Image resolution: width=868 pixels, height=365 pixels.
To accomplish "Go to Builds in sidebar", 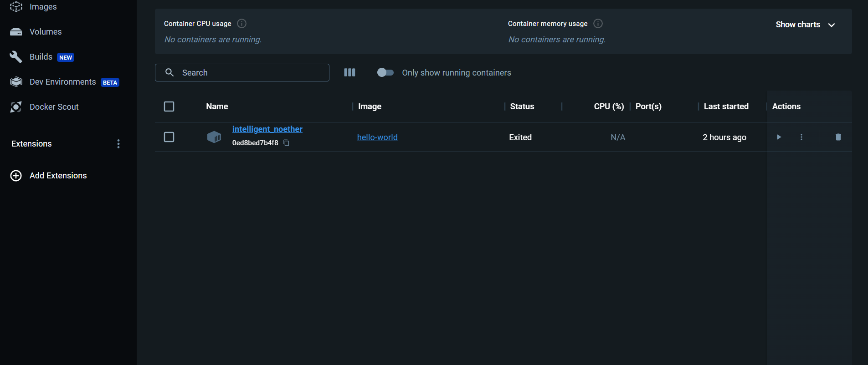I will click(x=41, y=57).
